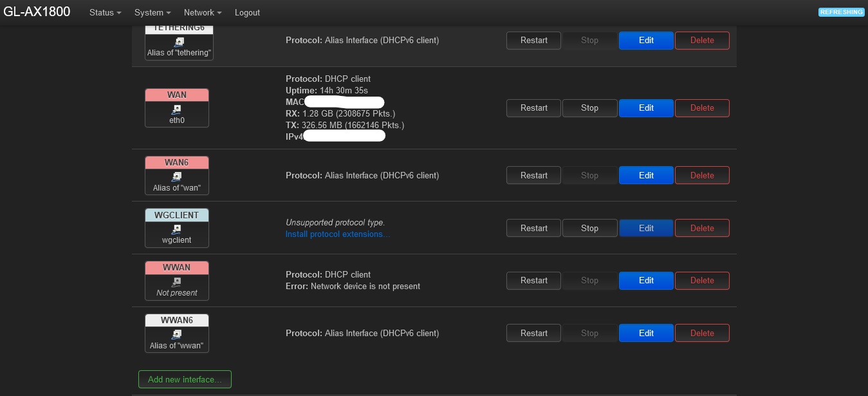Click the WGCLIENT wgclient interface icon
Screen dimensions: 868x396
click(177, 229)
